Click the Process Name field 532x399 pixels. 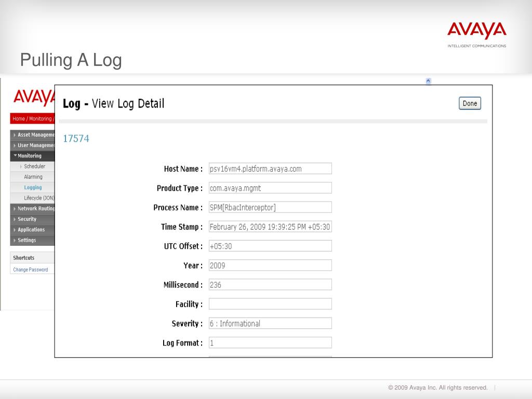(270, 207)
